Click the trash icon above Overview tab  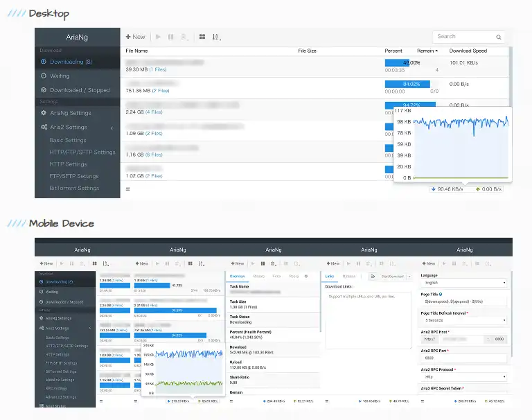[273, 263]
